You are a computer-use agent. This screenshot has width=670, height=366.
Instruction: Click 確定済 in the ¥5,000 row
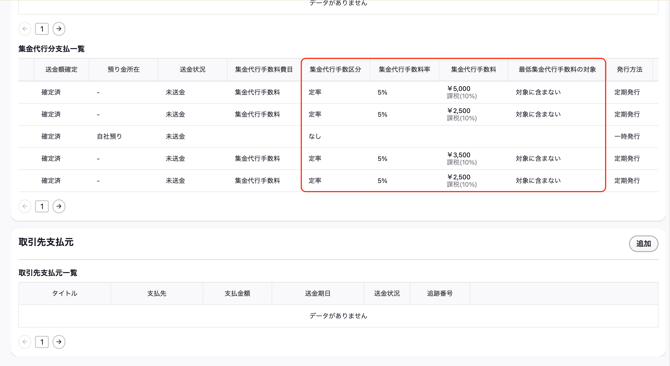[x=51, y=92]
